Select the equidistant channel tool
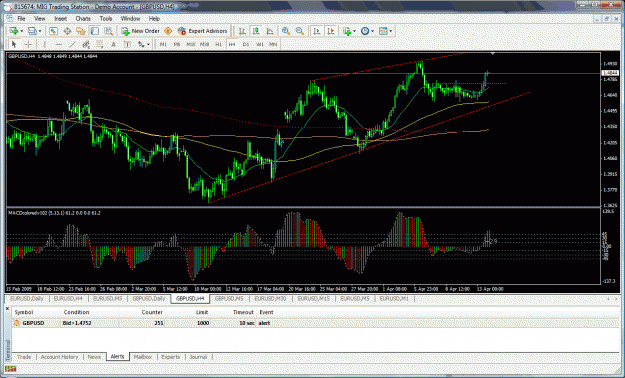This screenshot has height=378, width=625. 86,44
